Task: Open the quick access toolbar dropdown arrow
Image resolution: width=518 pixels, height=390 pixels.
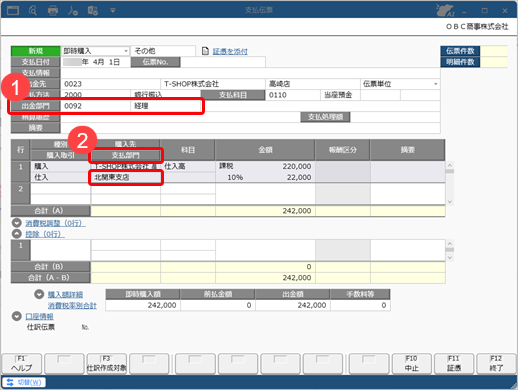Action: point(113,11)
